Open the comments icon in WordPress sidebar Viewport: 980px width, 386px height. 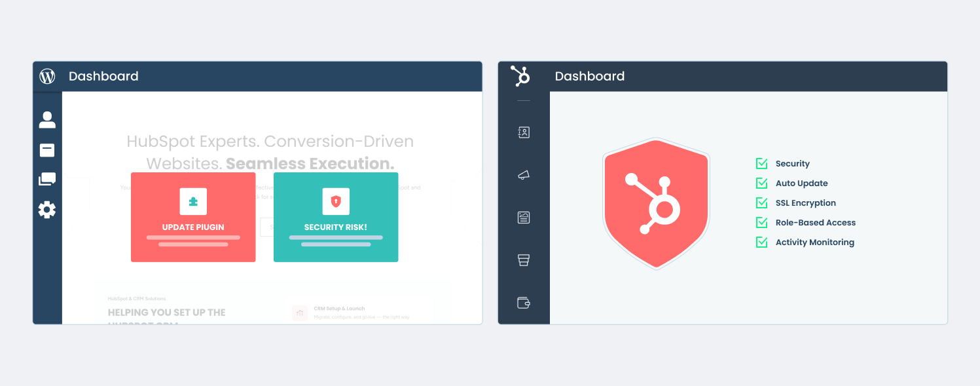coord(47,180)
